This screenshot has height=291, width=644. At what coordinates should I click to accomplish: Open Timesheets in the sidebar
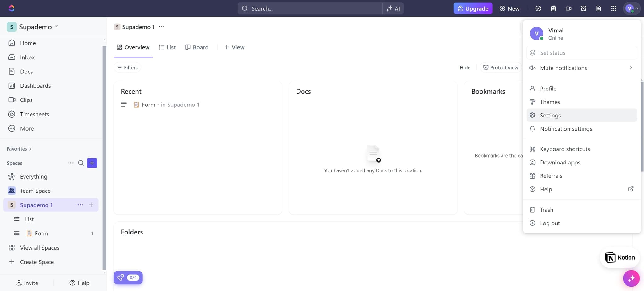[x=35, y=114]
